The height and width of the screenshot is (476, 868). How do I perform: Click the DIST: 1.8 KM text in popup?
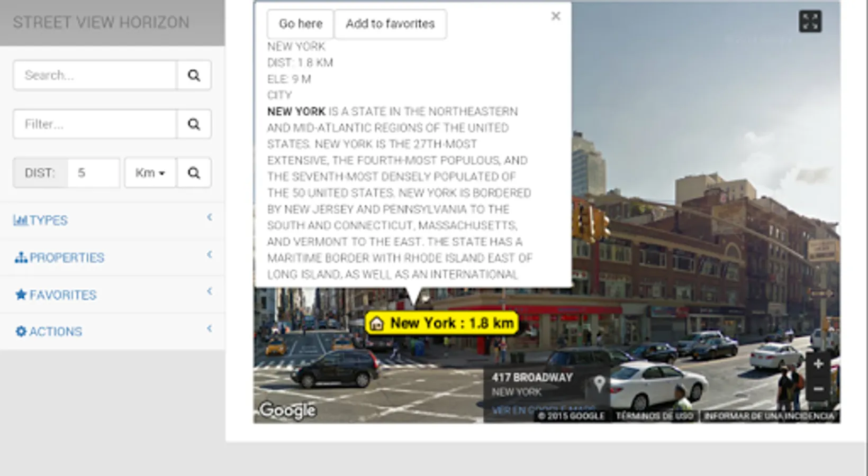point(300,63)
